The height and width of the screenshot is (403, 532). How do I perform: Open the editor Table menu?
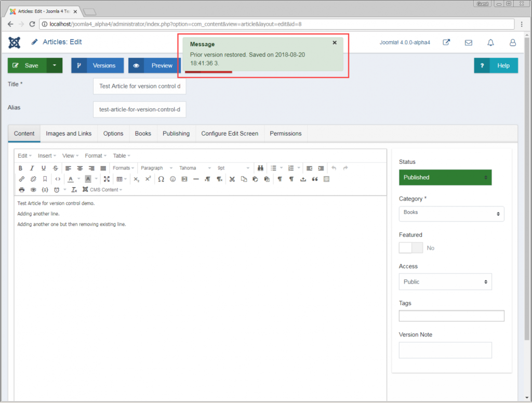[121, 155]
